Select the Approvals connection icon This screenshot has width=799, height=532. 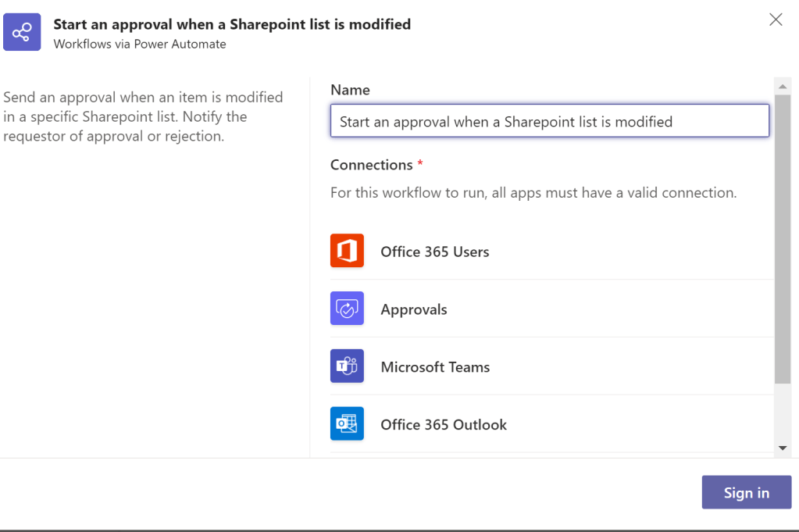coord(347,309)
